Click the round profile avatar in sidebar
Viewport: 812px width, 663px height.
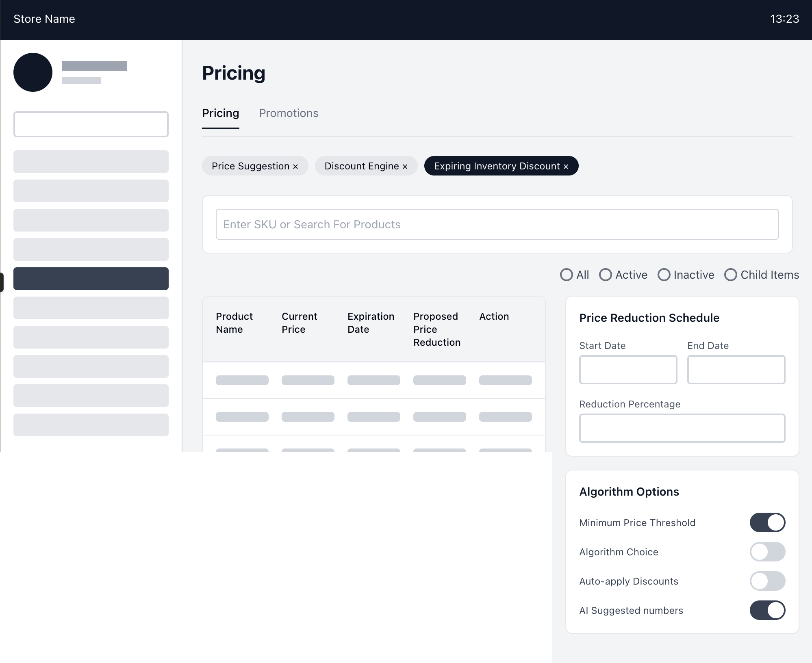point(33,72)
